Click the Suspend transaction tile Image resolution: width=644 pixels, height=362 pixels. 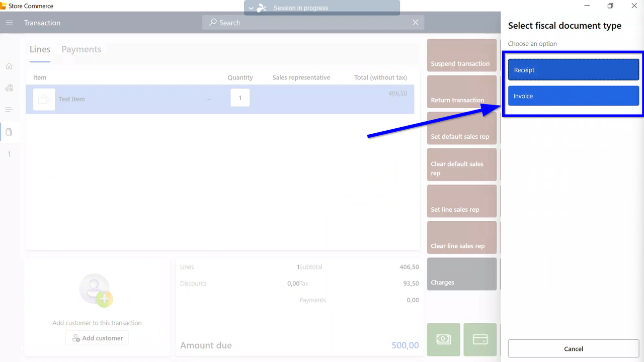(x=462, y=55)
